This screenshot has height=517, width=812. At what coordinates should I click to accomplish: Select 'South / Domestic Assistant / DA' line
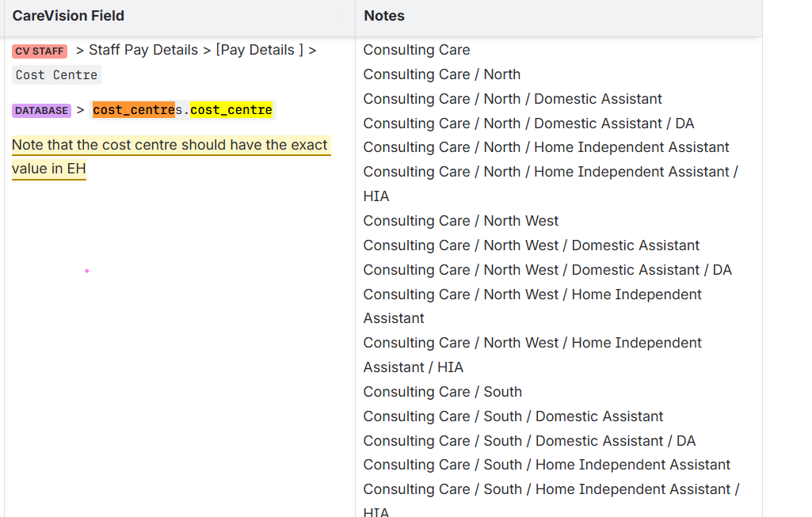pos(530,441)
